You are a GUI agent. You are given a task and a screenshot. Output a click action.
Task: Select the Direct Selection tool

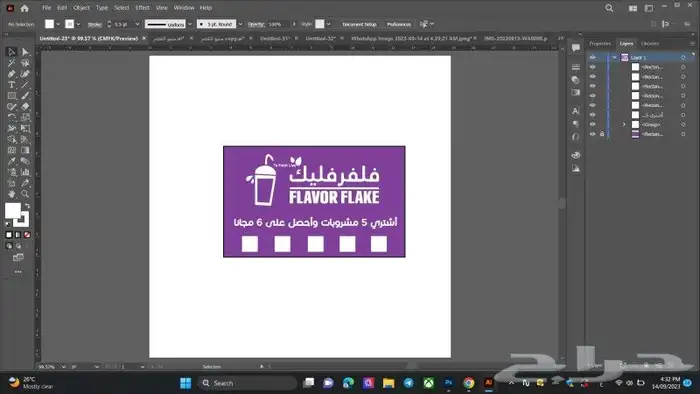pos(25,52)
